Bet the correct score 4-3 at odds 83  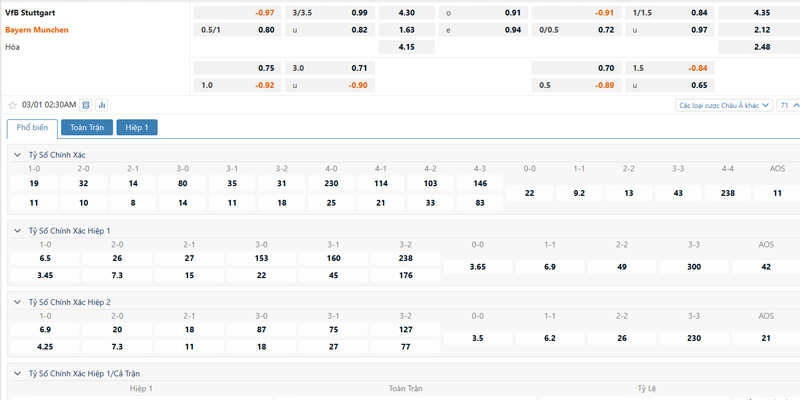(x=480, y=203)
